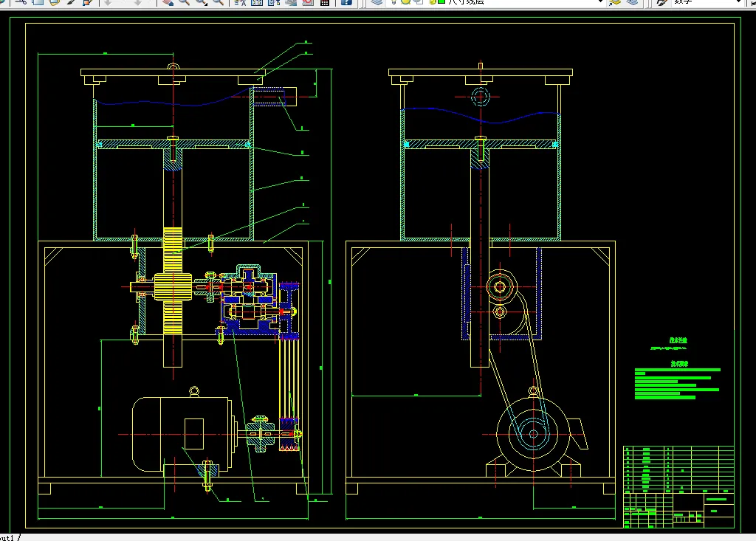
Task: Click the Redo arrow icon
Action: click(x=137, y=2)
